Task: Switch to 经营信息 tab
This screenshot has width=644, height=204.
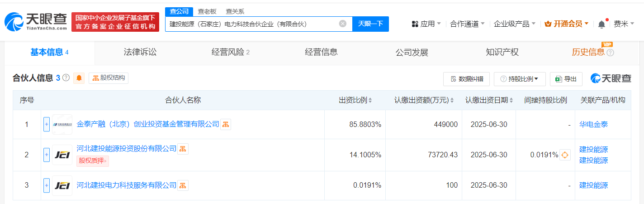Action: tap(321, 52)
